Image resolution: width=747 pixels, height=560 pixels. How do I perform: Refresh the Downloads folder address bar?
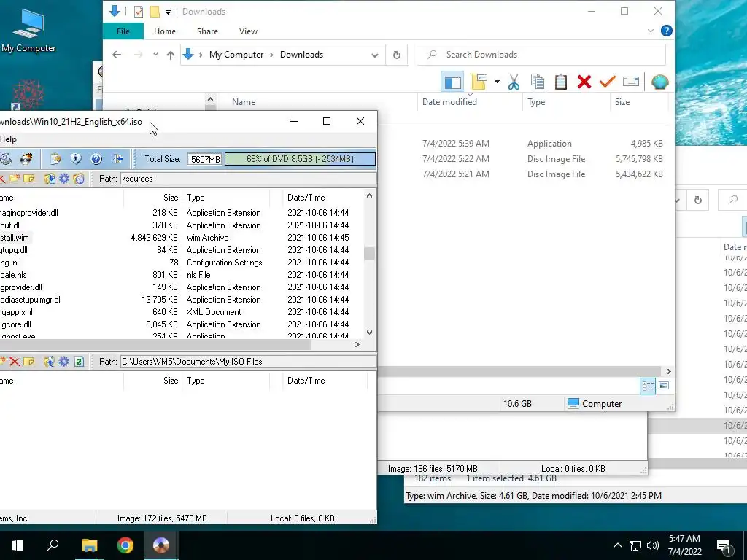(x=396, y=55)
